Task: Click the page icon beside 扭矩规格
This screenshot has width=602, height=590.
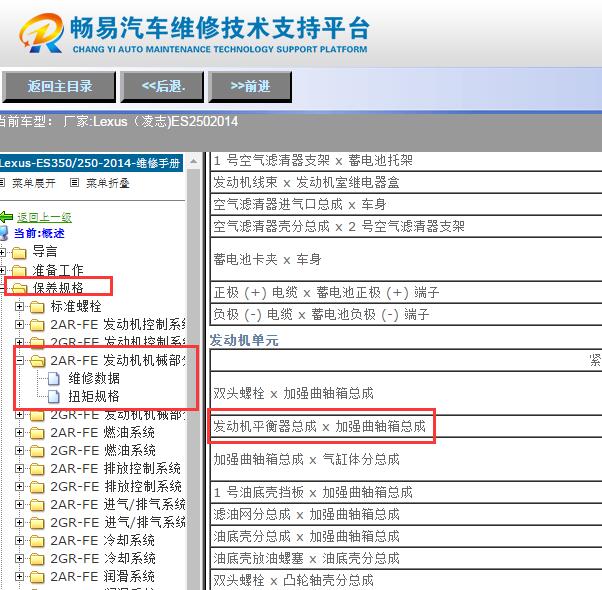Action: (53, 397)
